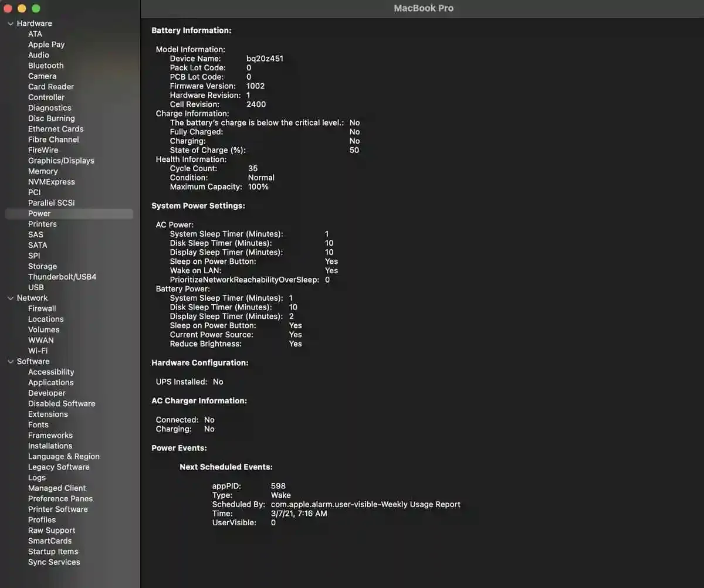Open Bluetooth hardware info
This screenshot has width=704, height=588.
tap(46, 66)
